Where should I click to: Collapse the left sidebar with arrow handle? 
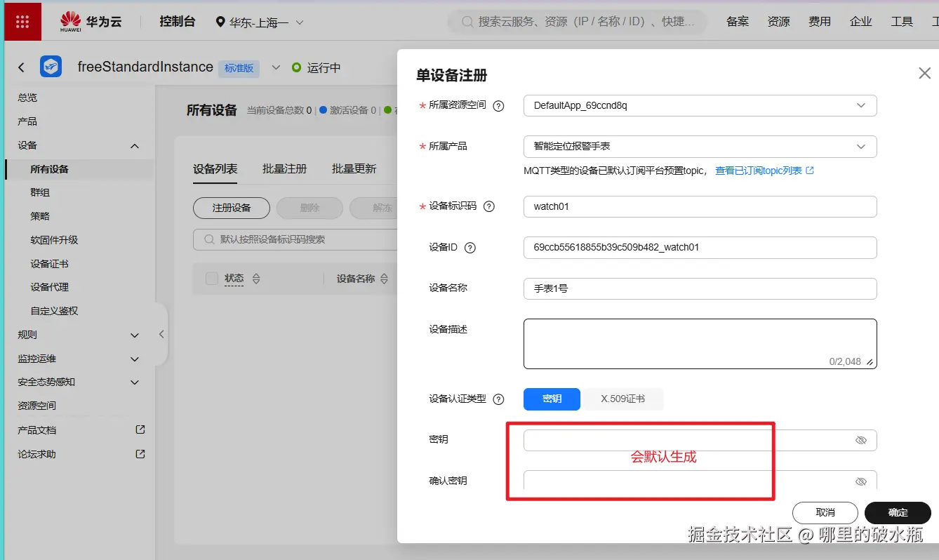click(161, 334)
